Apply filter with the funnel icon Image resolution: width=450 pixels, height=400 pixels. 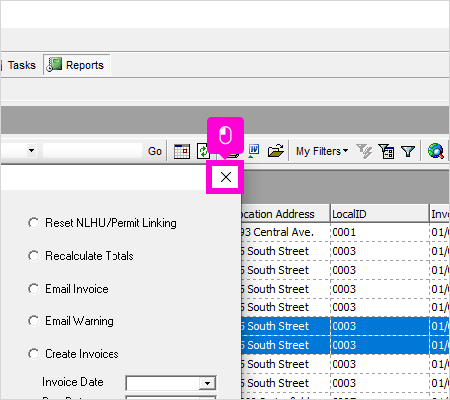(x=408, y=152)
